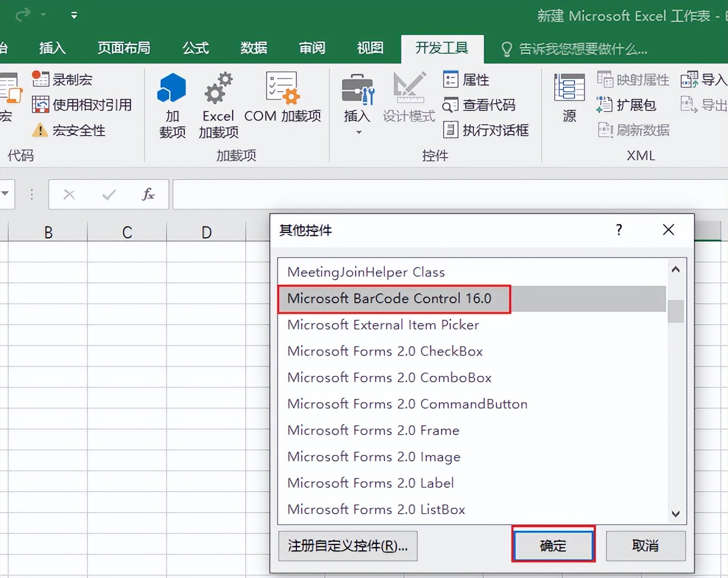This screenshot has height=578, width=728.
Task: Open control Properties (属性)
Action: pos(466,80)
